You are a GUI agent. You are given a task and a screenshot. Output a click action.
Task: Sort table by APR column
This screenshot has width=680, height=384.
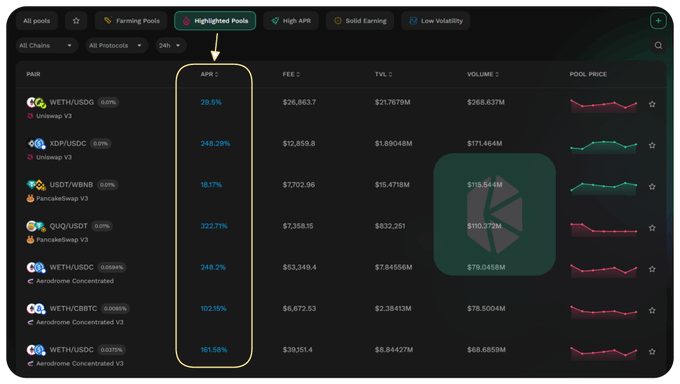209,75
